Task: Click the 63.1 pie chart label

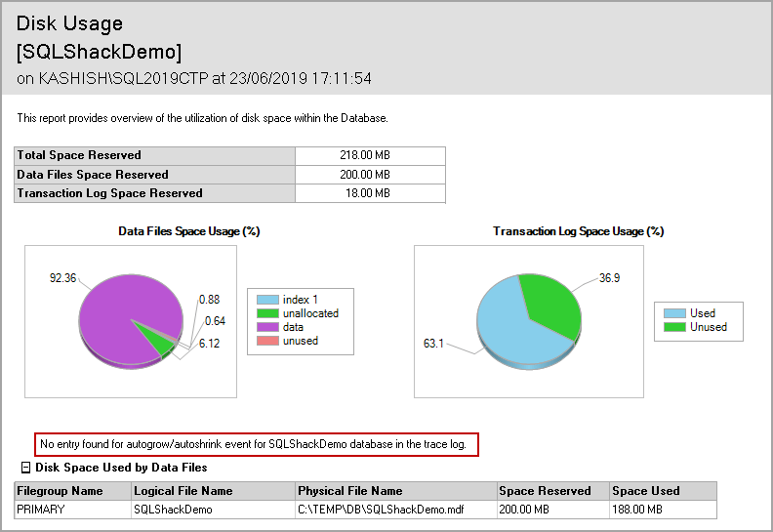Action: click(x=433, y=344)
